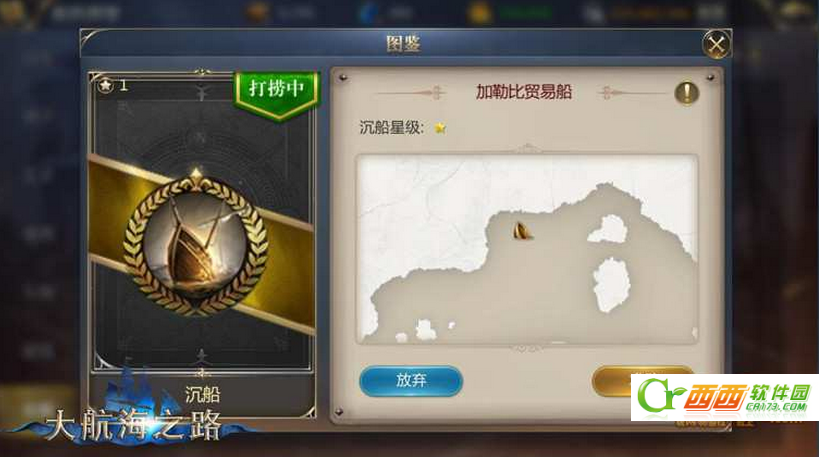
Task: Close the 图鉴 dialog with the X button
Action: click(716, 44)
